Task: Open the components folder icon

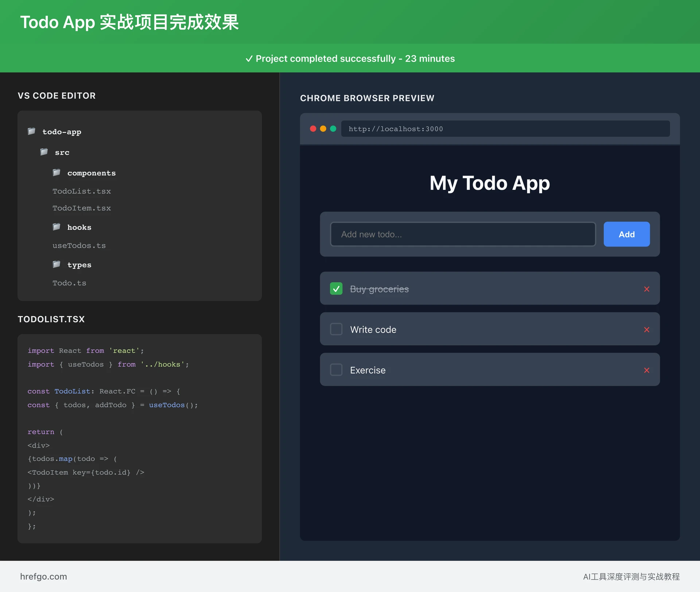Action: coord(57,172)
